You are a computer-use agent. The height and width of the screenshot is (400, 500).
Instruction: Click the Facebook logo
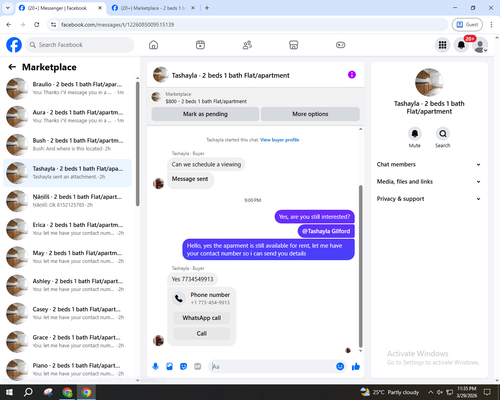[x=14, y=45]
